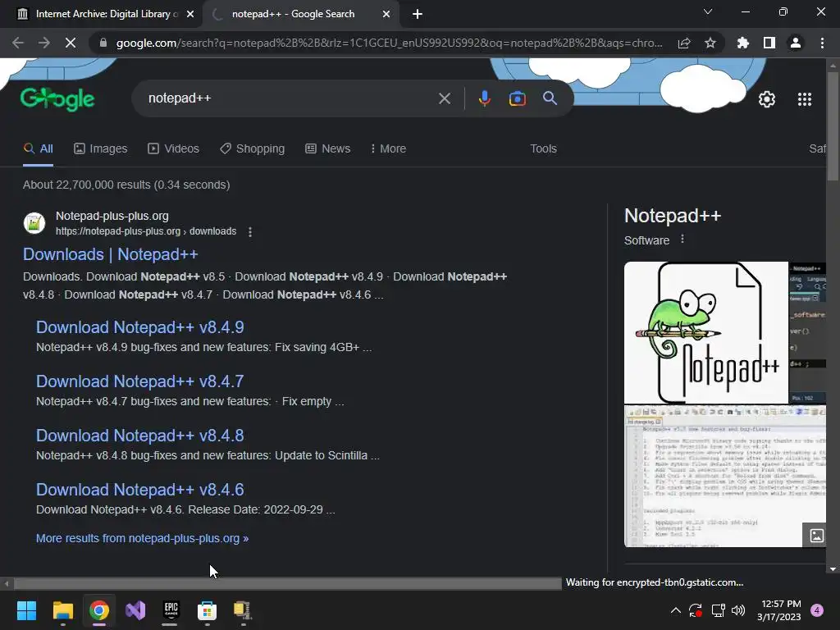The height and width of the screenshot is (630, 840).
Task: Start voice search with microphone icon
Action: [x=484, y=98]
